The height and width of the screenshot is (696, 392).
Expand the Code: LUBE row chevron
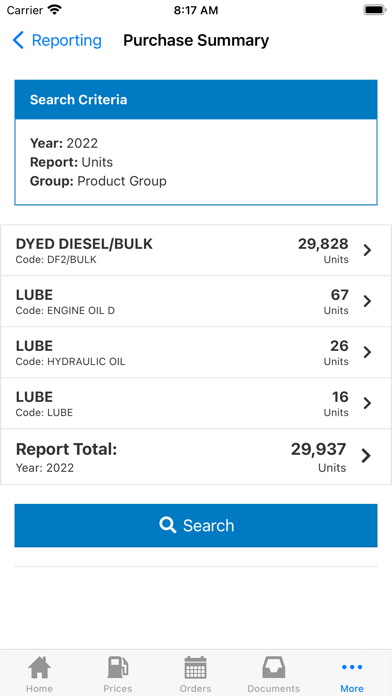click(x=367, y=403)
